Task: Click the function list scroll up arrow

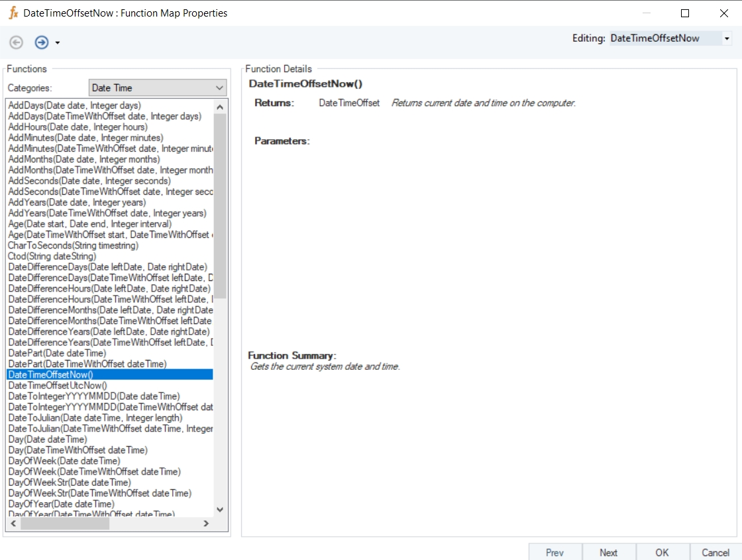Action: pyautogui.click(x=219, y=107)
